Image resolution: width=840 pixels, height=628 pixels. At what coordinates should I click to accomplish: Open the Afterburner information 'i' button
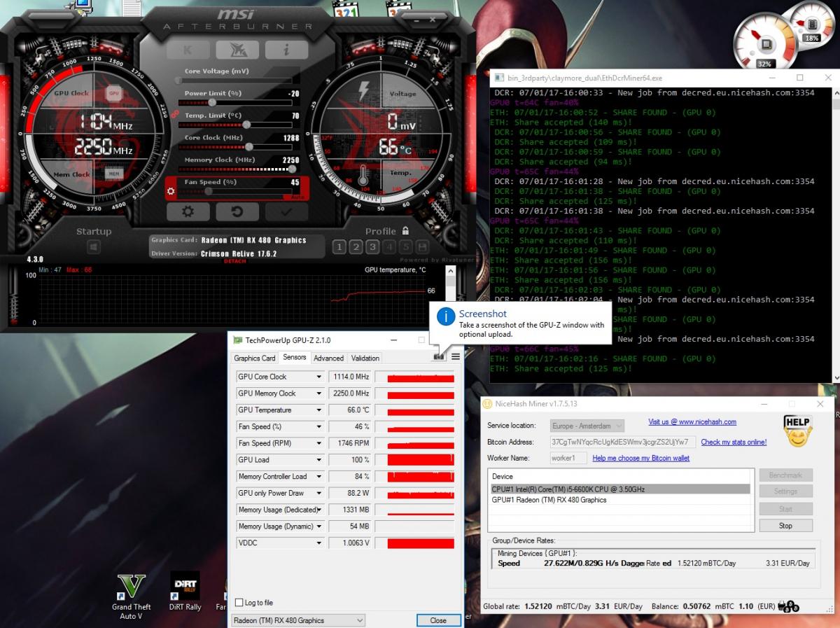(286, 50)
